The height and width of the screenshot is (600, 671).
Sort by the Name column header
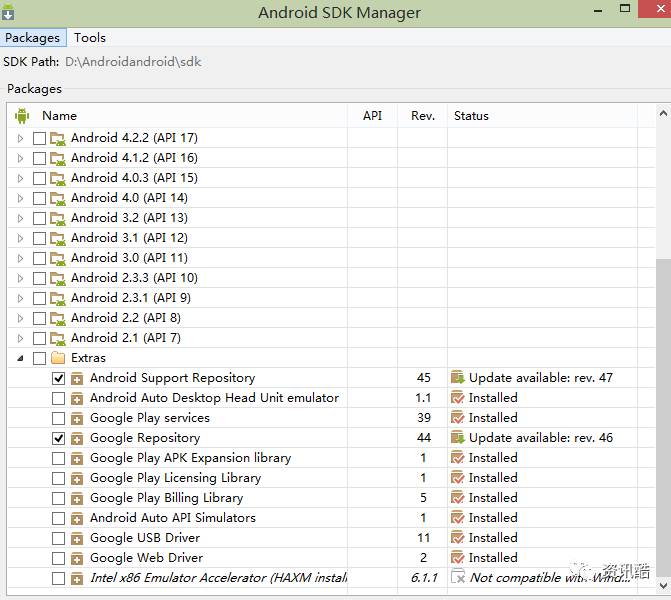(x=59, y=116)
